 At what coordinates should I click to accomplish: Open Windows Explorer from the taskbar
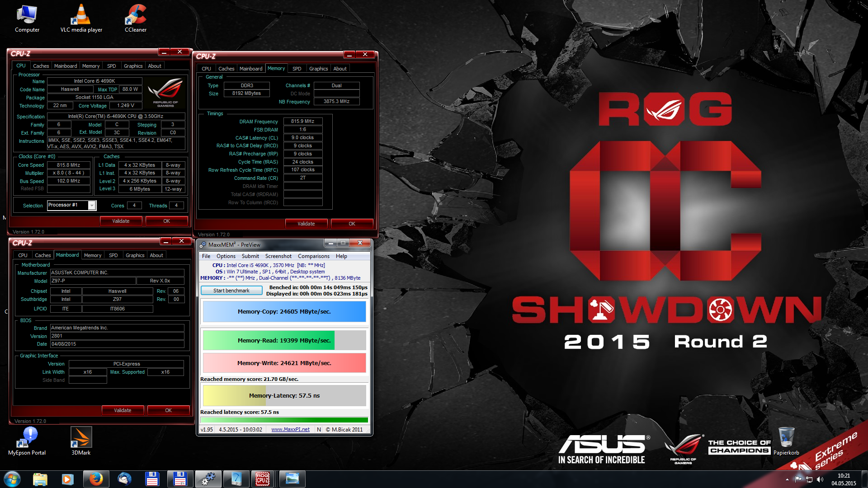[x=40, y=479]
